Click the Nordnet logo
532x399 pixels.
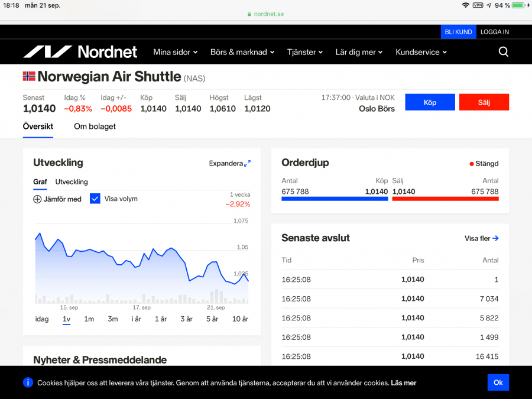point(80,52)
